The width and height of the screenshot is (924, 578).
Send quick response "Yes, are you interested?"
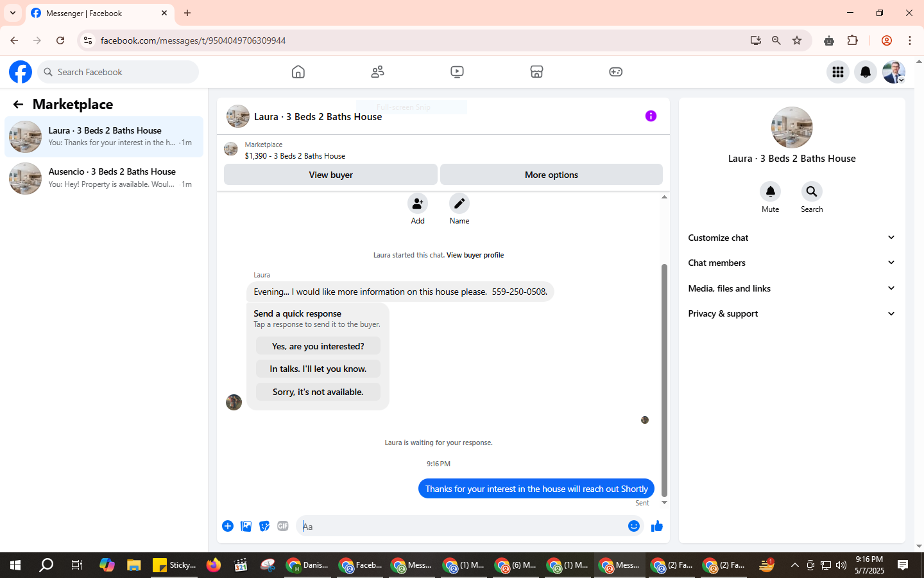(x=318, y=346)
